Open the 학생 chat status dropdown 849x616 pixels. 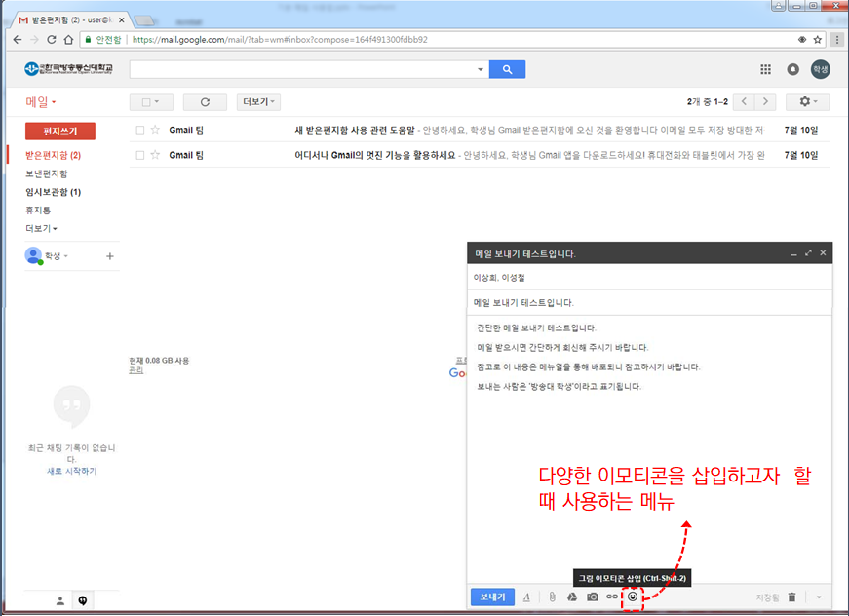[57, 256]
